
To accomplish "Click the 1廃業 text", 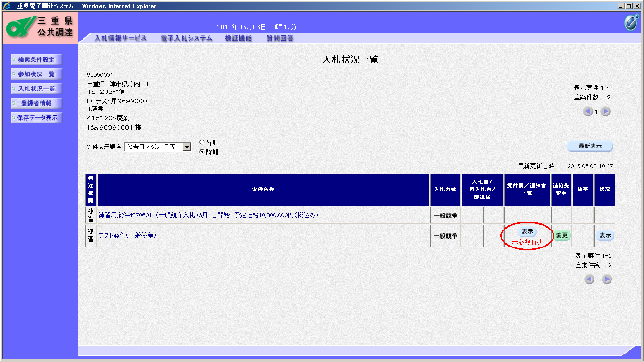I will [x=95, y=108].
